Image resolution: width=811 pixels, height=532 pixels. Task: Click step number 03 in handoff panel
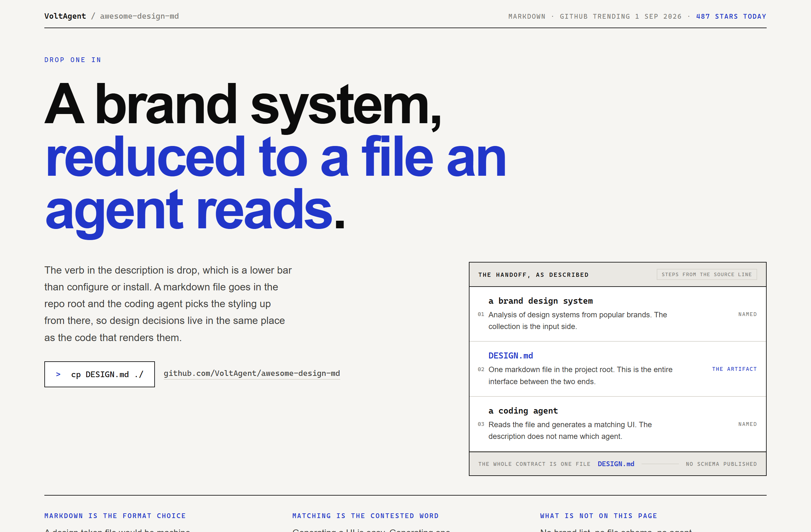pyautogui.click(x=481, y=424)
